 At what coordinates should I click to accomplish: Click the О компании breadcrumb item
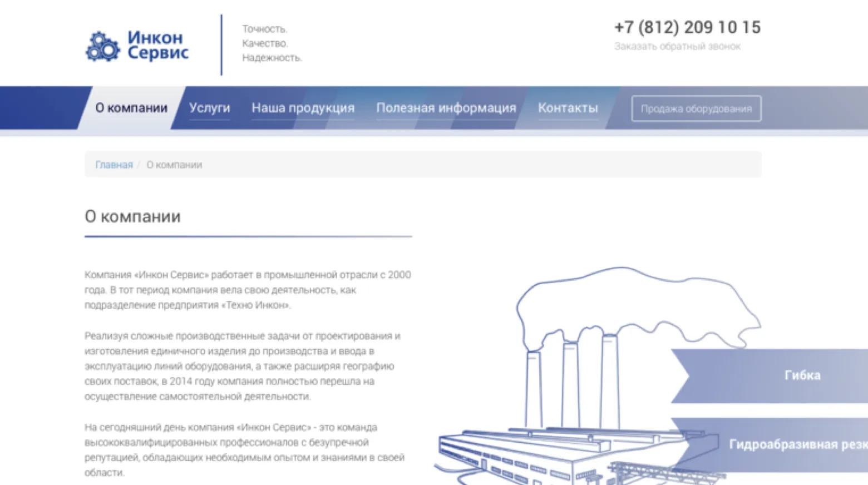(174, 165)
